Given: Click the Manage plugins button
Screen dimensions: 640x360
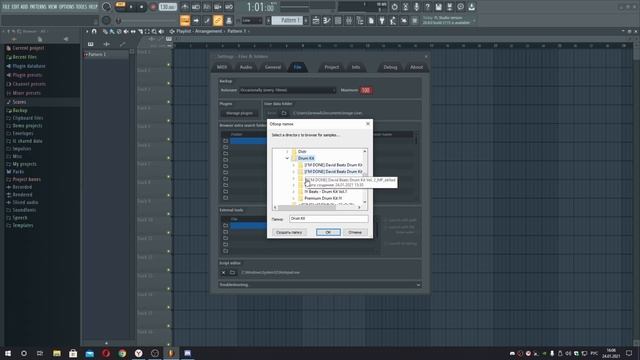Looking at the screenshot, I should pyautogui.click(x=239, y=113).
